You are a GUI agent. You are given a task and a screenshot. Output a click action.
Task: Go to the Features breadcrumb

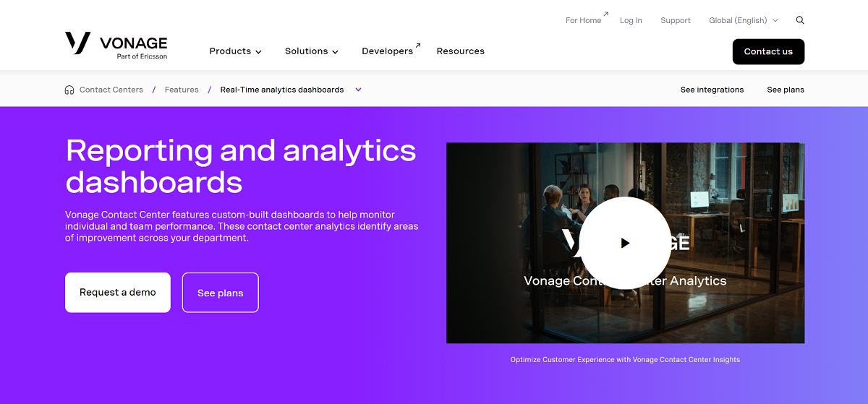pyautogui.click(x=182, y=90)
